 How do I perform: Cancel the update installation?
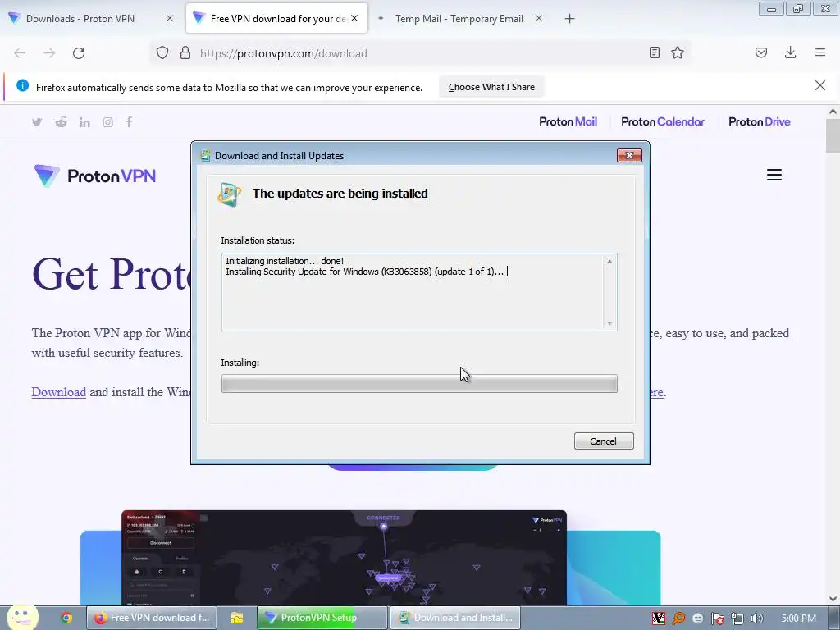pos(604,441)
